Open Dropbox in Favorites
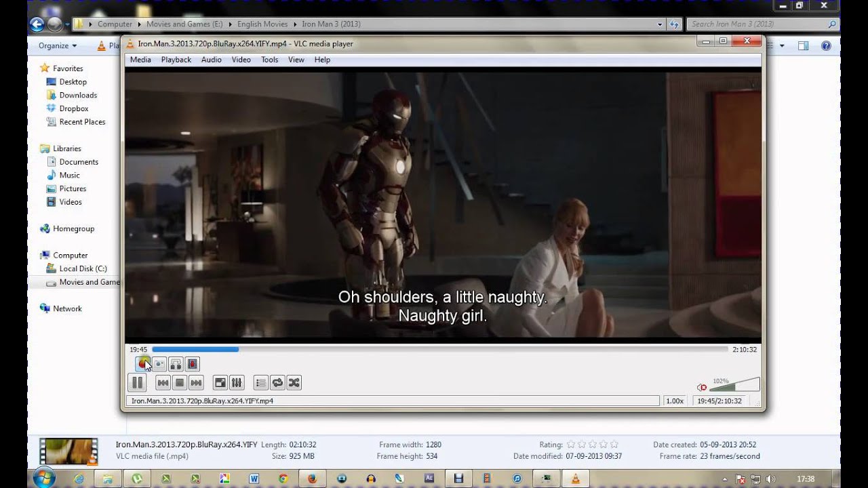The height and width of the screenshot is (488, 868). (67, 108)
